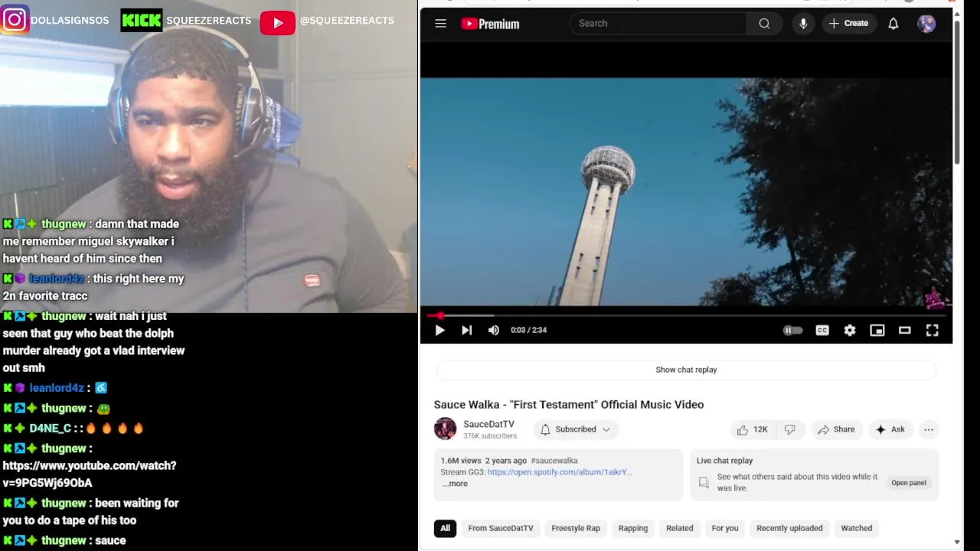The height and width of the screenshot is (551, 980).
Task: Click the Instagram logo in stream overlay
Action: [x=14, y=20]
